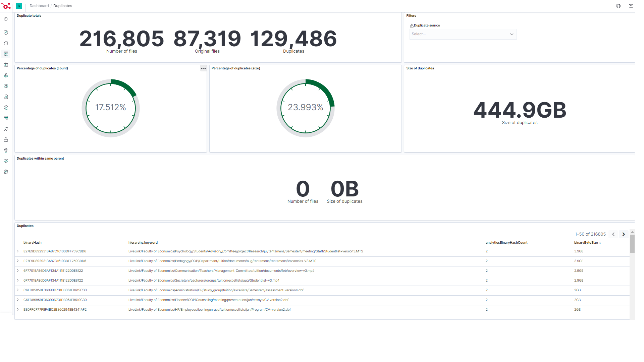Open Maps icon in sidebar
Viewport: 644px width, 362px height.
6,75
